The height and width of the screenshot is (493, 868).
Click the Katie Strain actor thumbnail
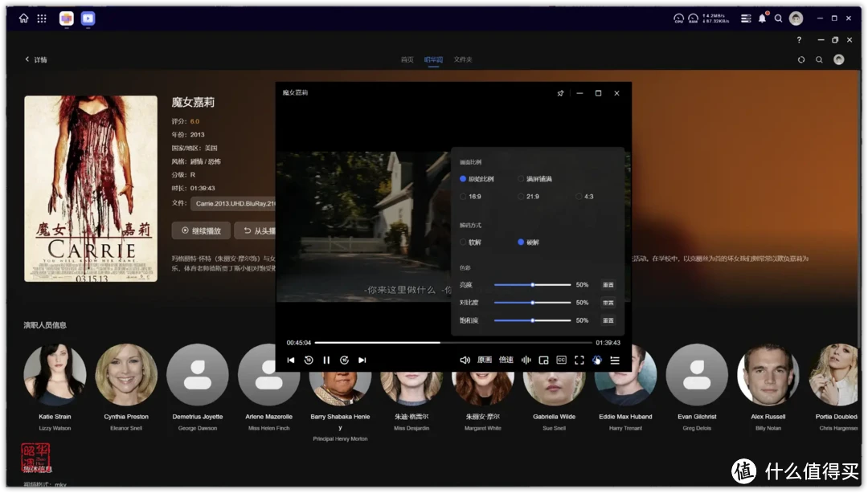(x=55, y=374)
